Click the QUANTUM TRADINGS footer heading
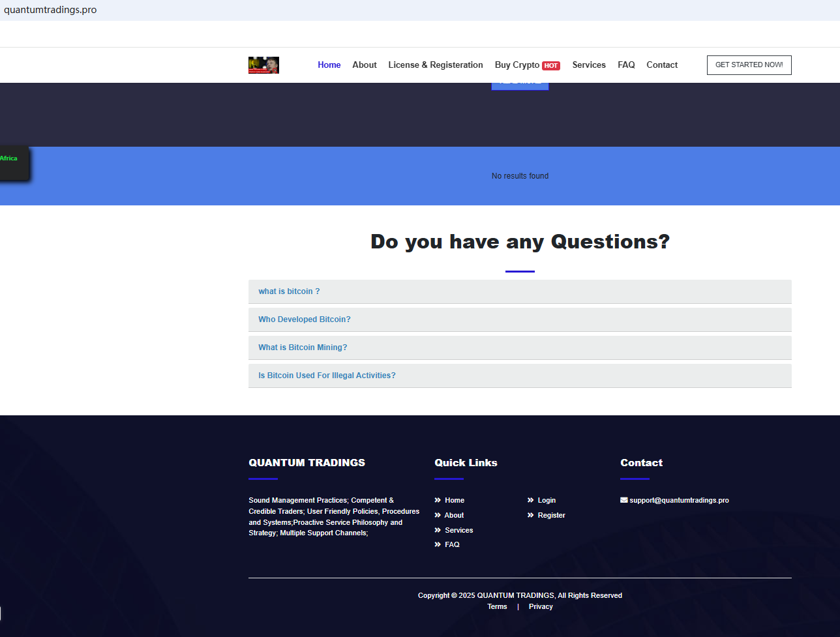Screen dimensions: 840x637 (307, 463)
